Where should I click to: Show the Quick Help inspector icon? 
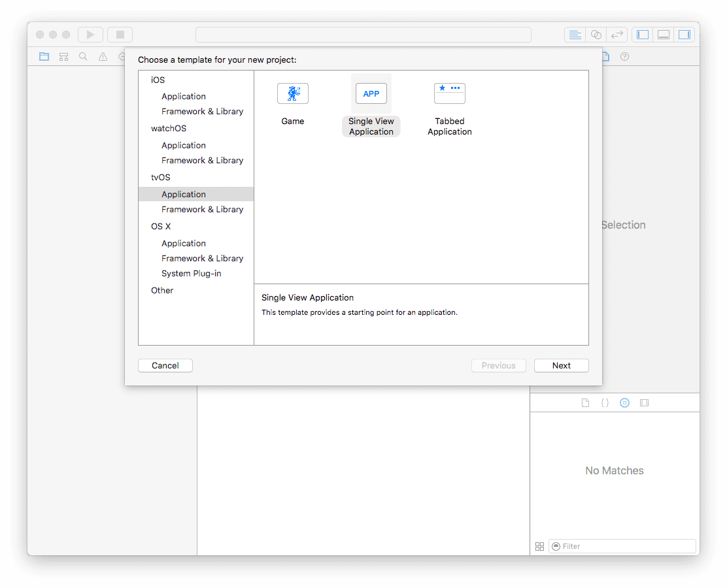624,57
